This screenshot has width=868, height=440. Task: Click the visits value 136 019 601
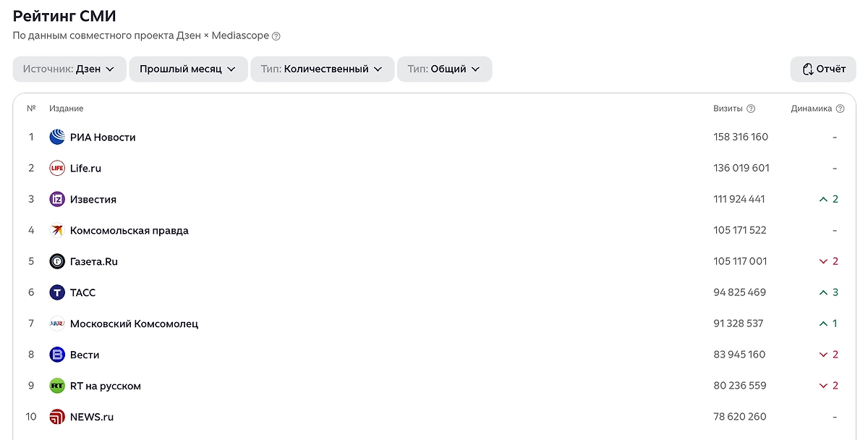pyautogui.click(x=741, y=168)
